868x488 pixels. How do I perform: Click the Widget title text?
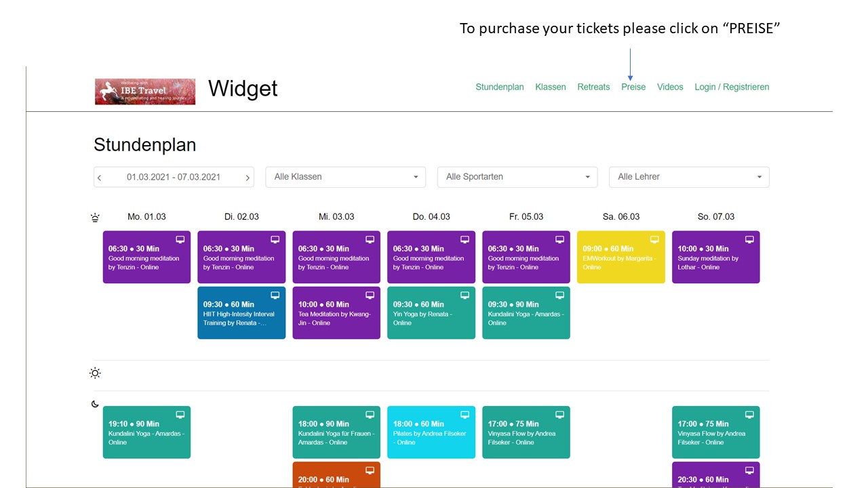pos(243,89)
